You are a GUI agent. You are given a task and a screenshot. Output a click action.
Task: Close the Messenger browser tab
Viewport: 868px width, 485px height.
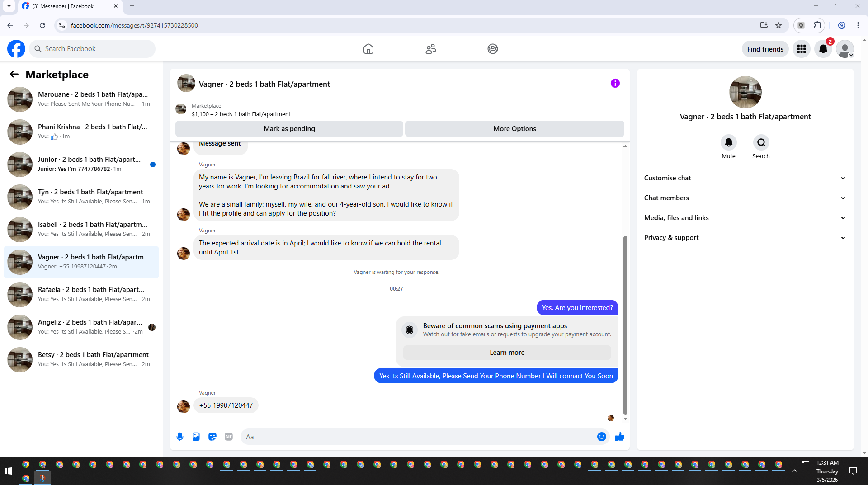click(x=116, y=6)
